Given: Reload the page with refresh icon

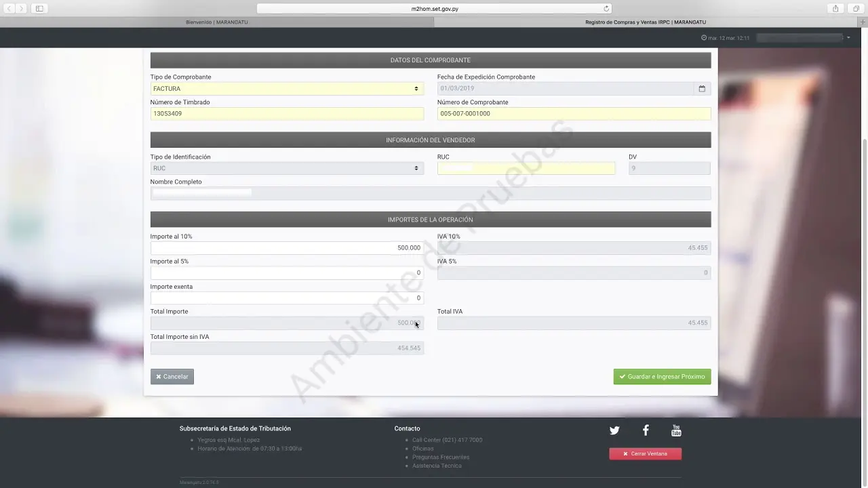Looking at the screenshot, I should pyautogui.click(x=606, y=9).
